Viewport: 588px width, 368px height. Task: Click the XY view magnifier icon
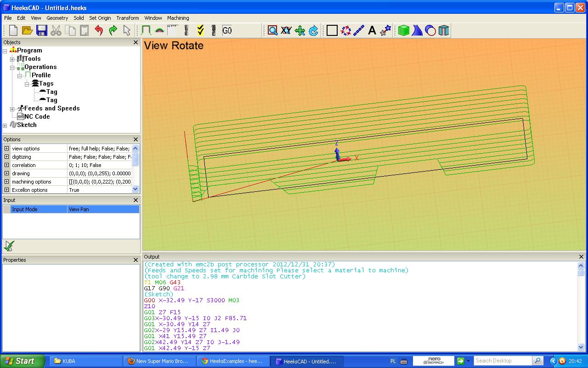[286, 30]
